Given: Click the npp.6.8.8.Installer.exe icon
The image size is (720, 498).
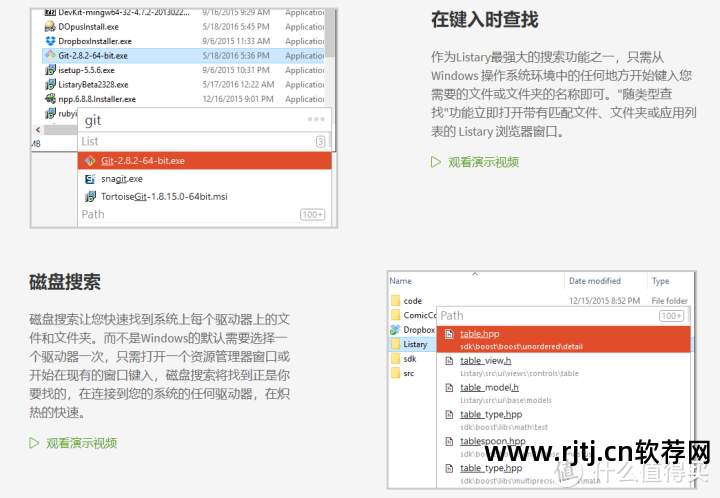Looking at the screenshot, I should tap(49, 99).
